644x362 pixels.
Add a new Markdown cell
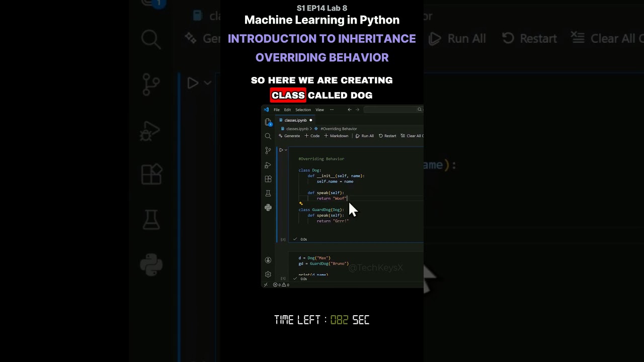336,136
